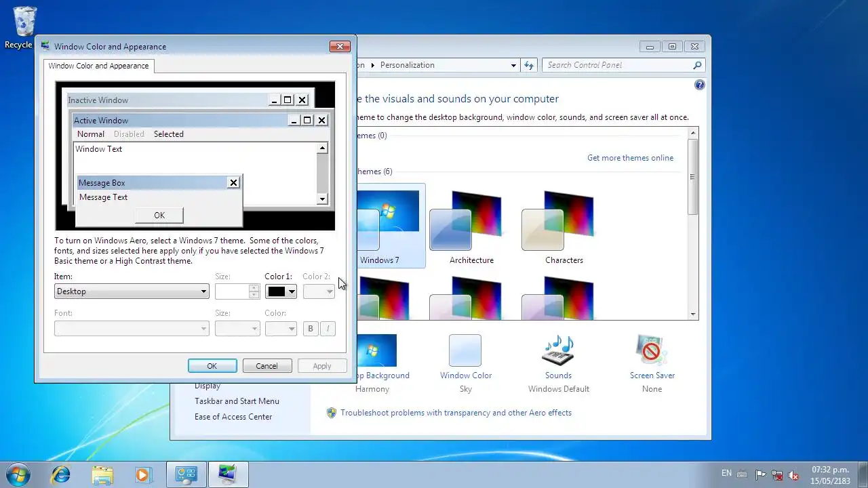Click the on-screen keyboard tray icon
The image size is (868, 488).
(743, 474)
